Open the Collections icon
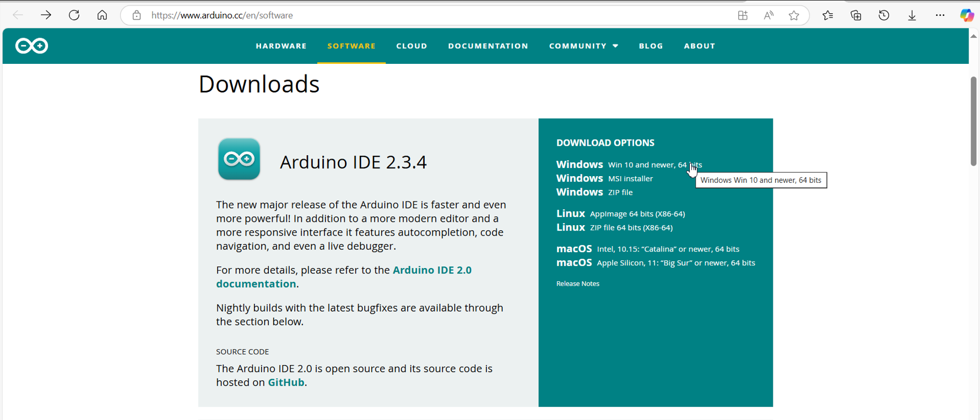 click(856, 15)
